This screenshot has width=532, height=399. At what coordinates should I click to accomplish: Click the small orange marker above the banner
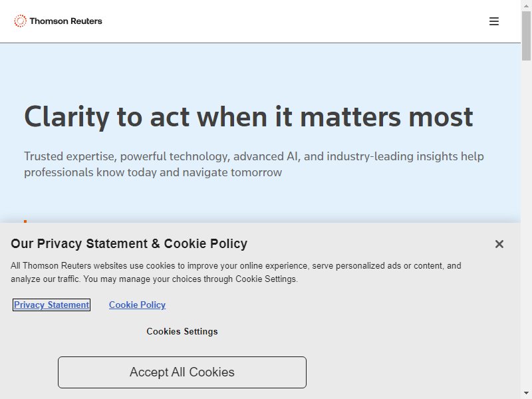25,221
